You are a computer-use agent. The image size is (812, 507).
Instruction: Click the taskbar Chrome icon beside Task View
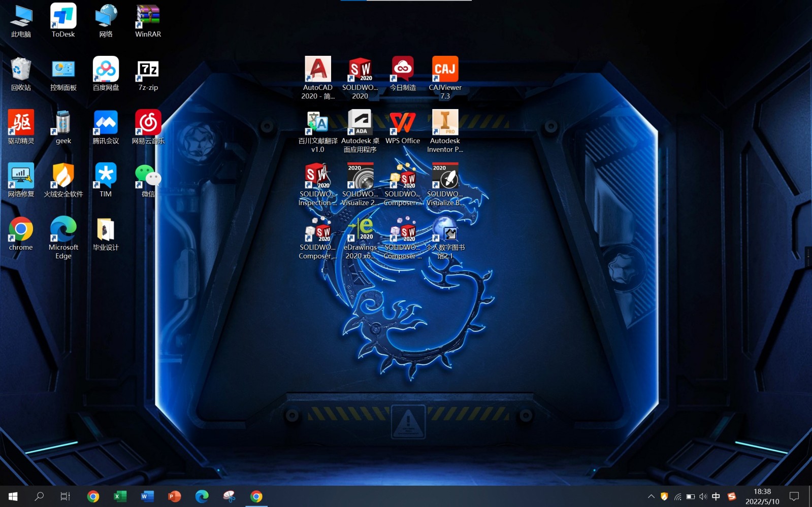pyautogui.click(x=93, y=496)
